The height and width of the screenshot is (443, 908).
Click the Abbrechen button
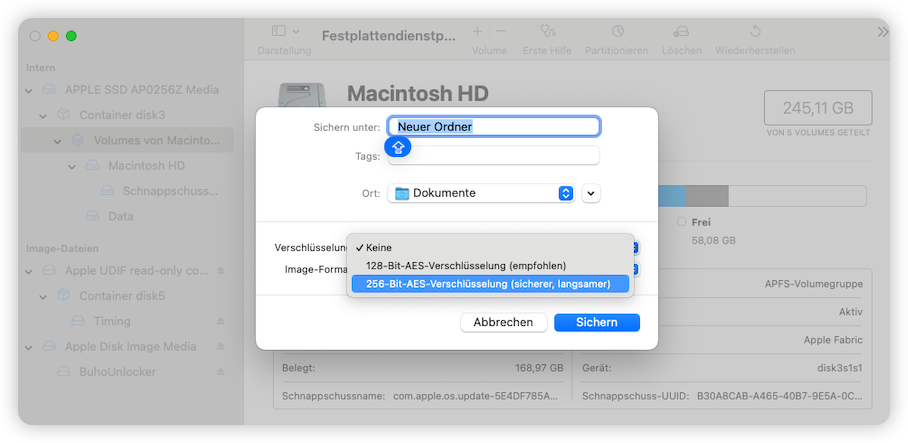503,323
